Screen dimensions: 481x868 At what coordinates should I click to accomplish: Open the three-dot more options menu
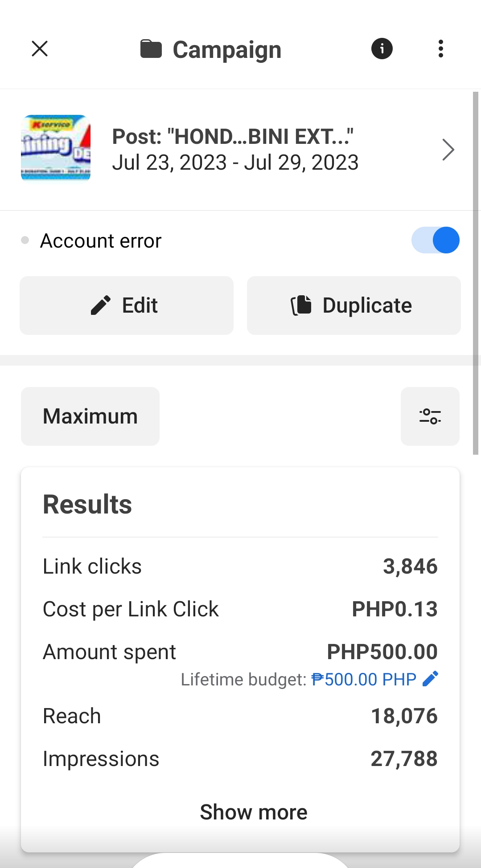tap(440, 49)
